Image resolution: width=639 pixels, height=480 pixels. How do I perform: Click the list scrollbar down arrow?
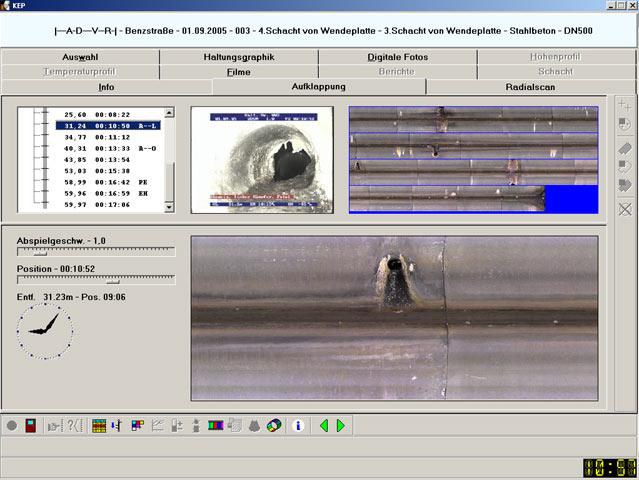pos(169,207)
